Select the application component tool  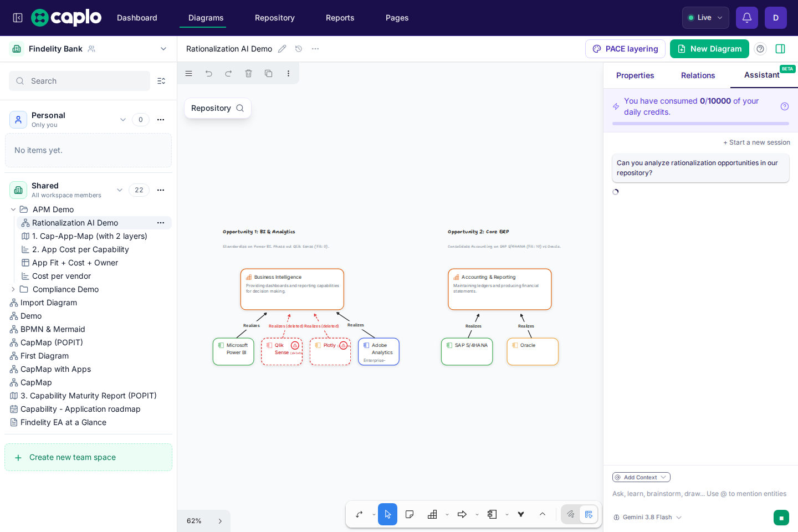tap(492, 514)
